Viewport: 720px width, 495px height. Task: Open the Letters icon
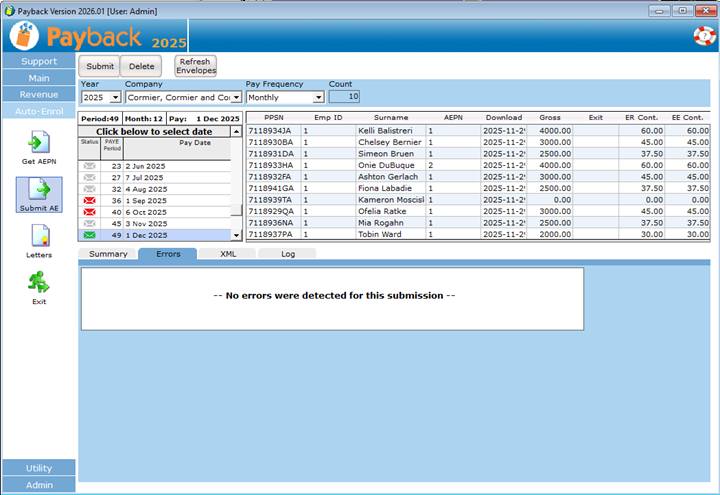[39, 236]
